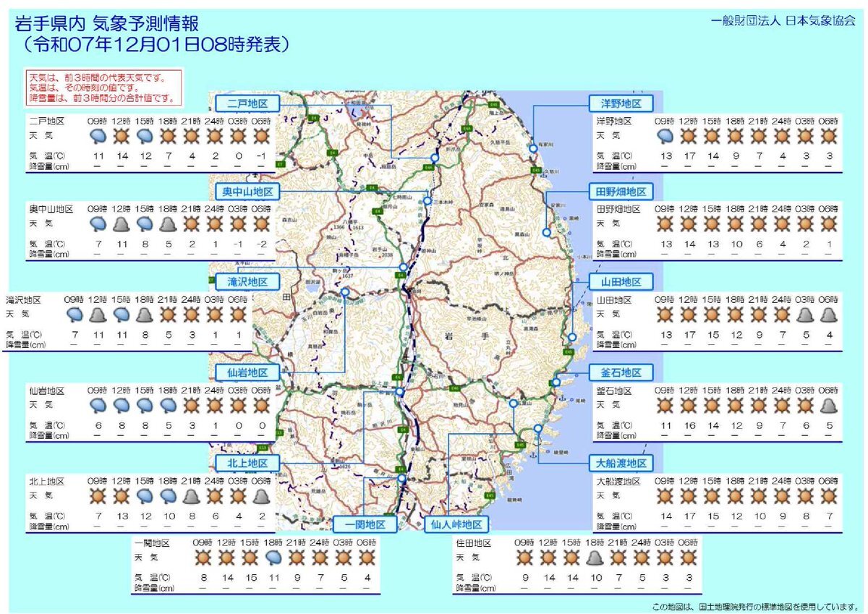Screen dimensions: 868x614
Task: Click 二戸地区 06時 temperature -1
Action: pos(262,156)
